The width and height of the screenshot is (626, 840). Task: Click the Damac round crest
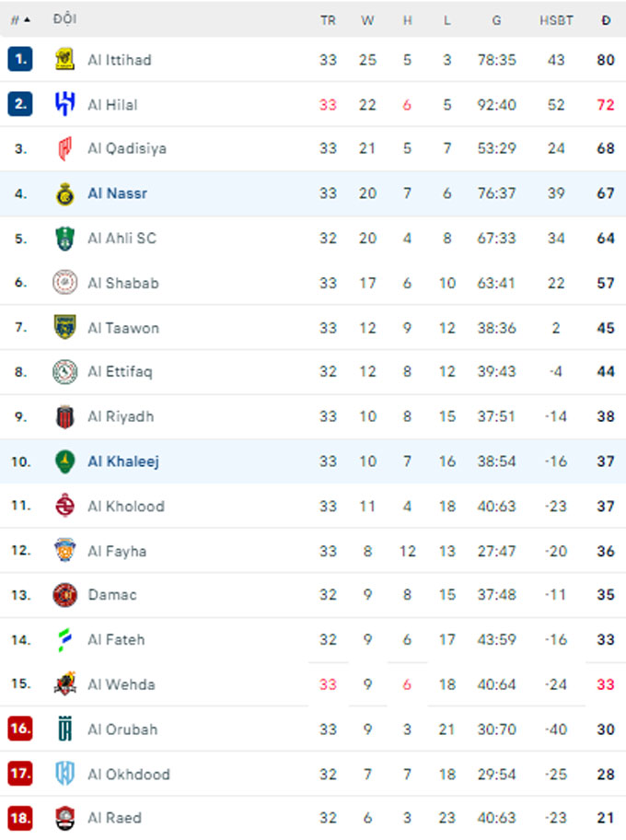pos(64,595)
